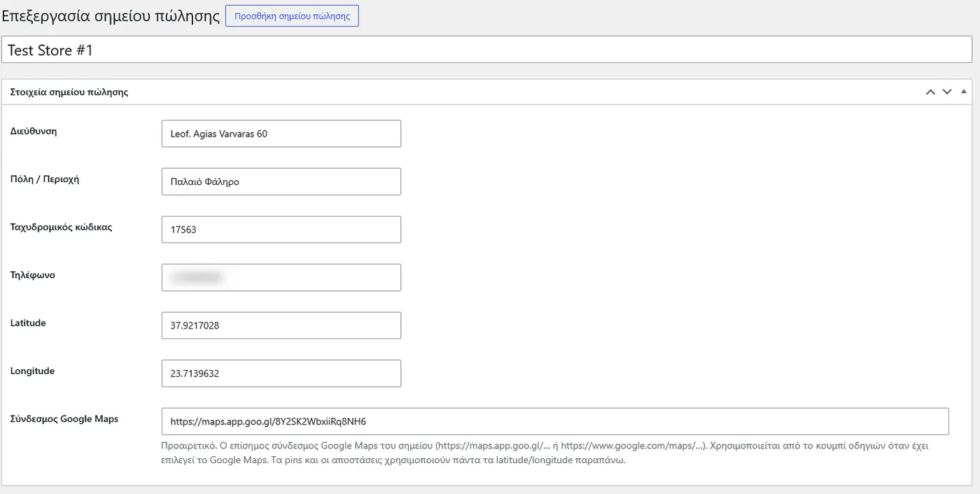Click into the Longitude field
Viewport: 980px width, 494px height.
click(x=281, y=373)
